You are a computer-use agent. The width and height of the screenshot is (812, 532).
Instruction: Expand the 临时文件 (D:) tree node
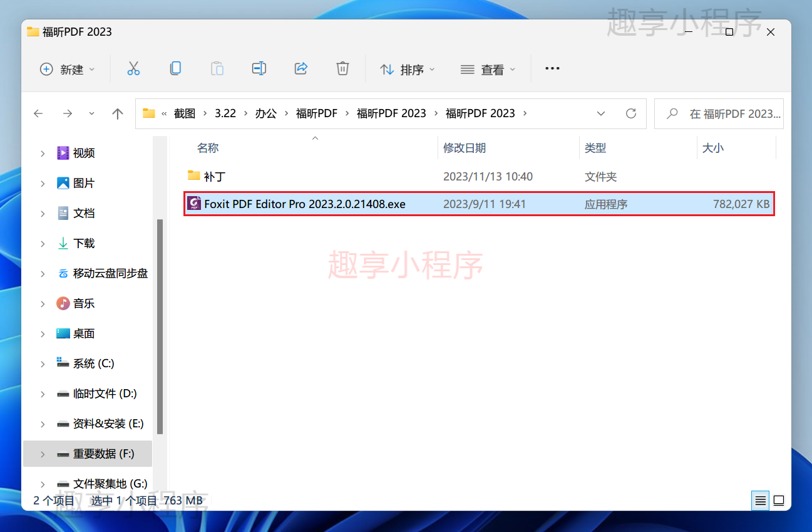[43, 394]
